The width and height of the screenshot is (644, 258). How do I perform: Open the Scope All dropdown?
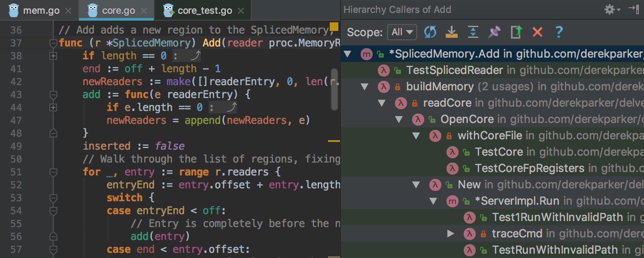click(402, 32)
